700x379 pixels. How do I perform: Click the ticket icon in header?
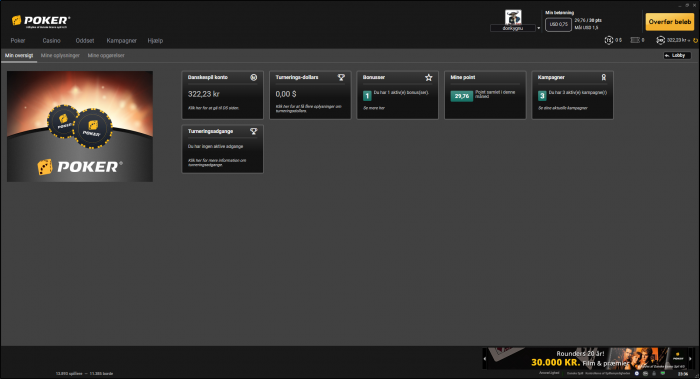point(635,40)
